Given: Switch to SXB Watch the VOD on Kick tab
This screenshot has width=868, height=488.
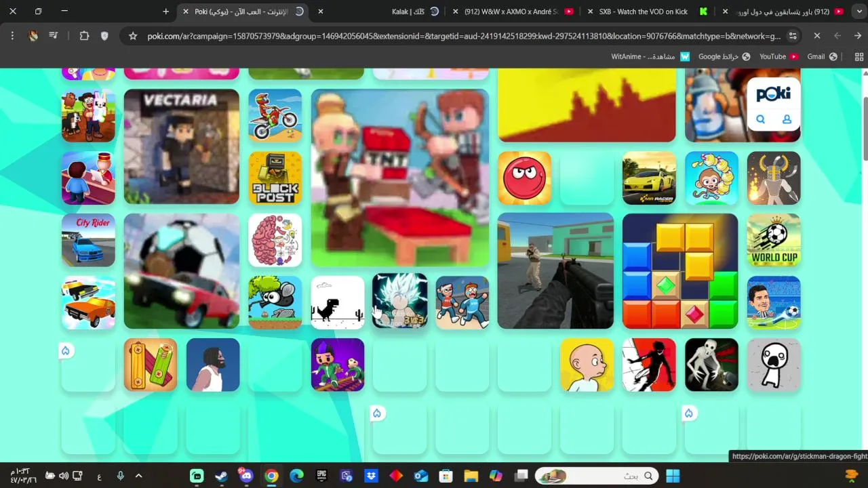Looking at the screenshot, I should (646, 12).
